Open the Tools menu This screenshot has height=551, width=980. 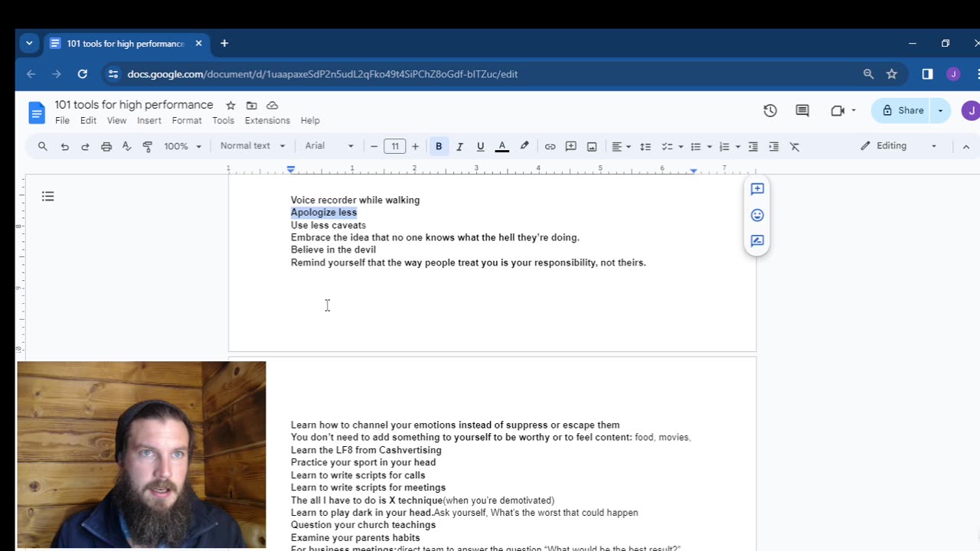tap(223, 121)
